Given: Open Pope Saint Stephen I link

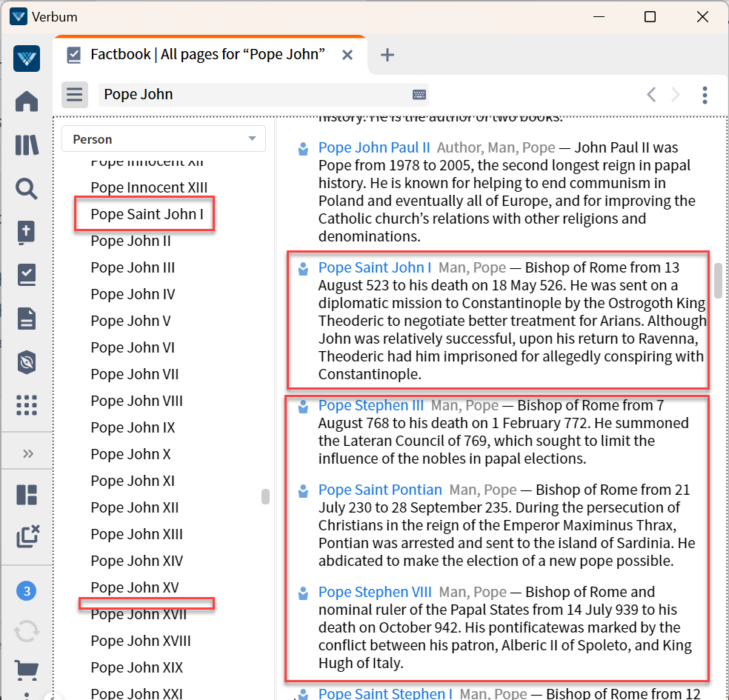Looking at the screenshot, I should pos(385,693).
